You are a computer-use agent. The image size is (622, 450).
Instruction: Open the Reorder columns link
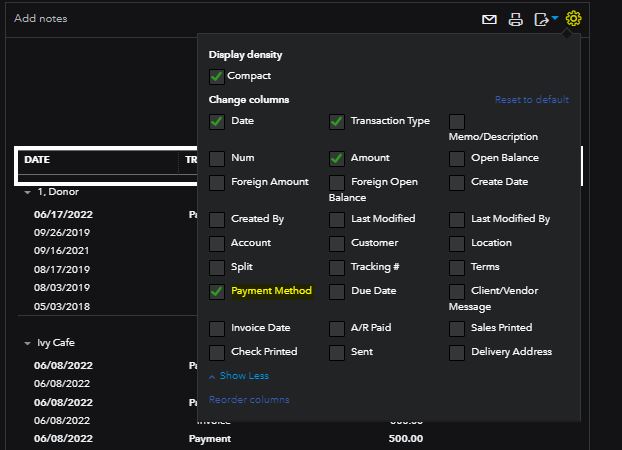[249, 400]
